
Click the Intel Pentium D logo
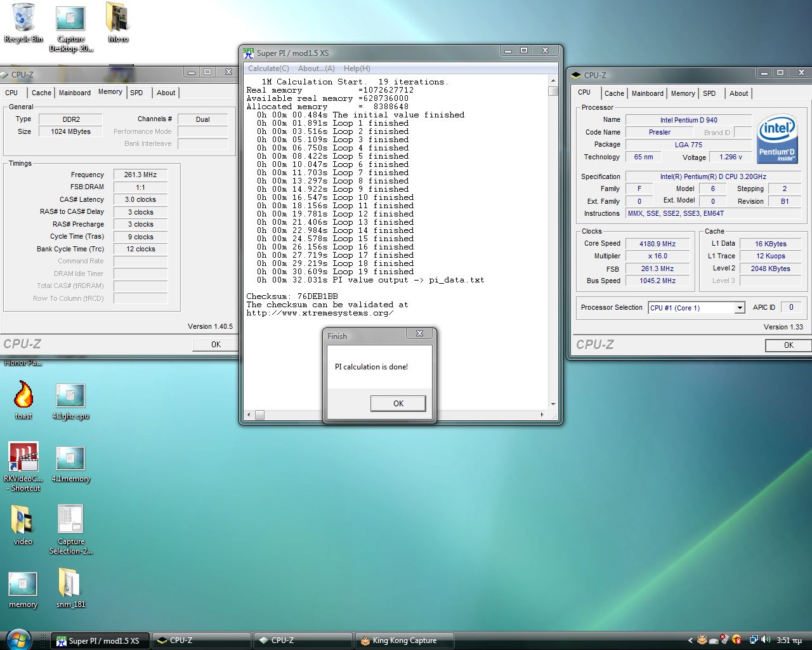pyautogui.click(x=777, y=138)
